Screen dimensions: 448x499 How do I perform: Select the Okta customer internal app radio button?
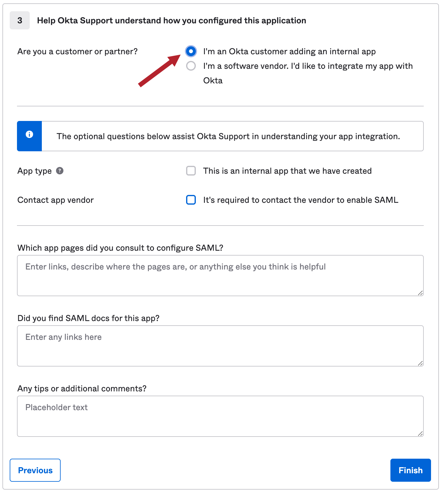[191, 52]
